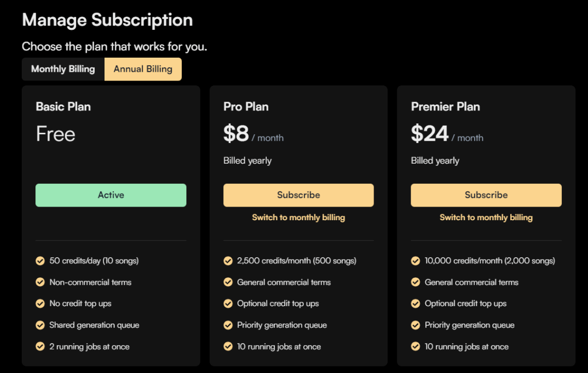The width and height of the screenshot is (588, 373).
Task: Subscribe to the Pro Plan
Action: pyautogui.click(x=298, y=195)
